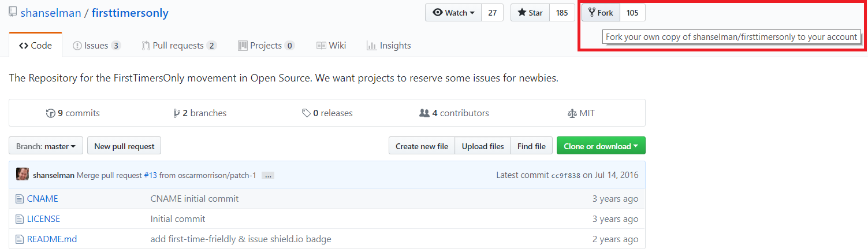The height and width of the screenshot is (252, 868).
Task: View the 9 commits history
Action: tap(73, 113)
